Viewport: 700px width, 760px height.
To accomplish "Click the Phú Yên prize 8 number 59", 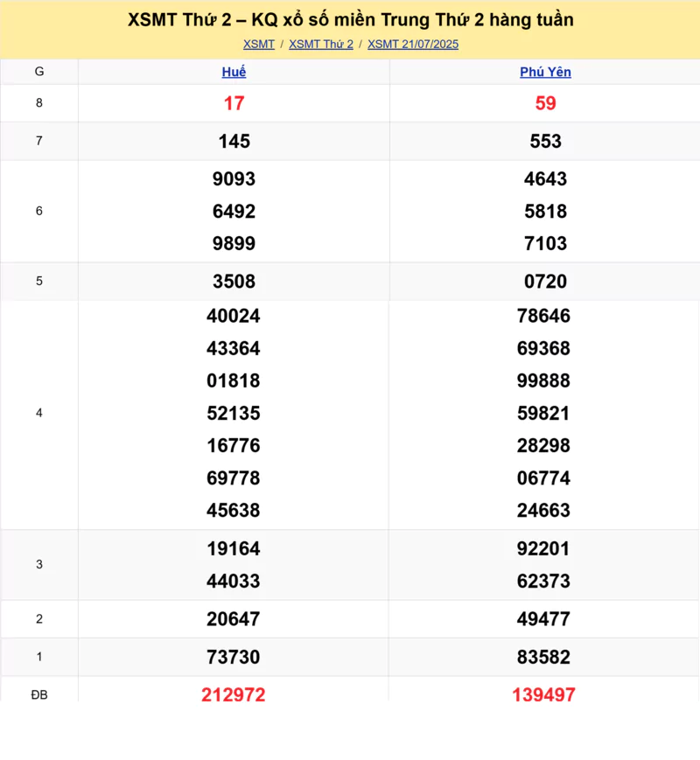I will pyautogui.click(x=545, y=103).
